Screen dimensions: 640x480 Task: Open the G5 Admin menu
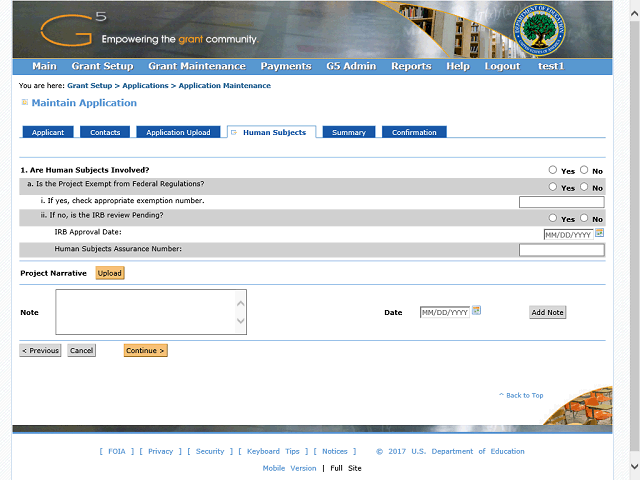tap(351, 66)
